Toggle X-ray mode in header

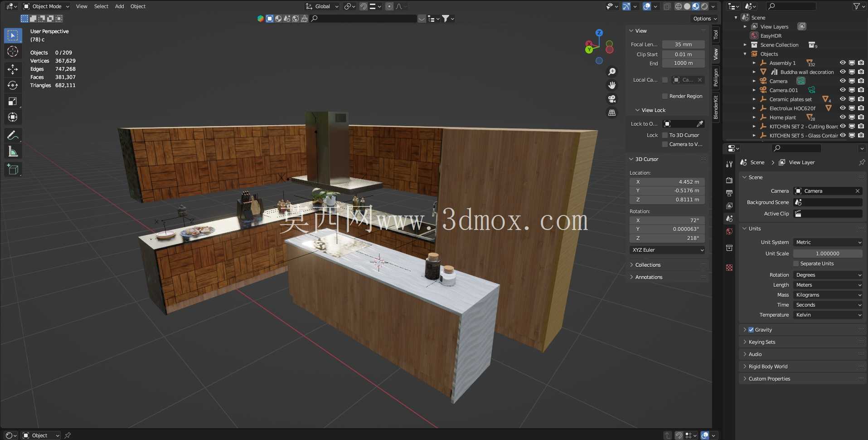pyautogui.click(x=667, y=6)
